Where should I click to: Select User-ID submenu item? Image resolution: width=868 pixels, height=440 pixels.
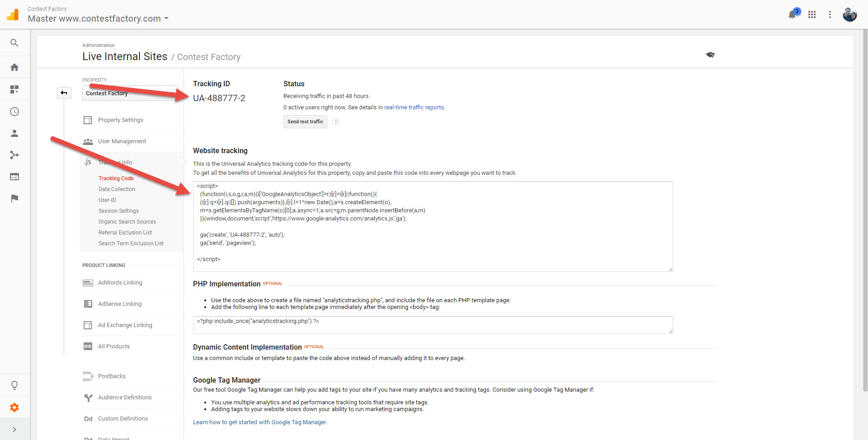coord(107,200)
